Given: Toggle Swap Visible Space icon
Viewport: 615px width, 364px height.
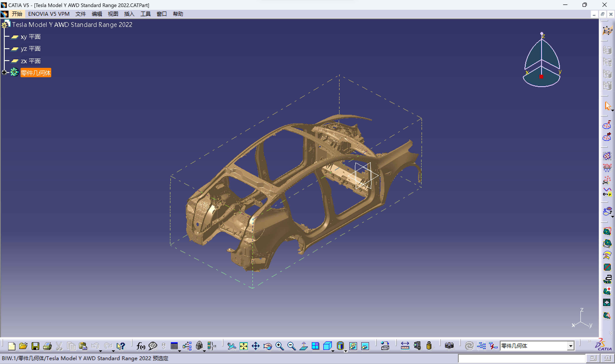Looking at the screenshot, I should coord(365,346).
